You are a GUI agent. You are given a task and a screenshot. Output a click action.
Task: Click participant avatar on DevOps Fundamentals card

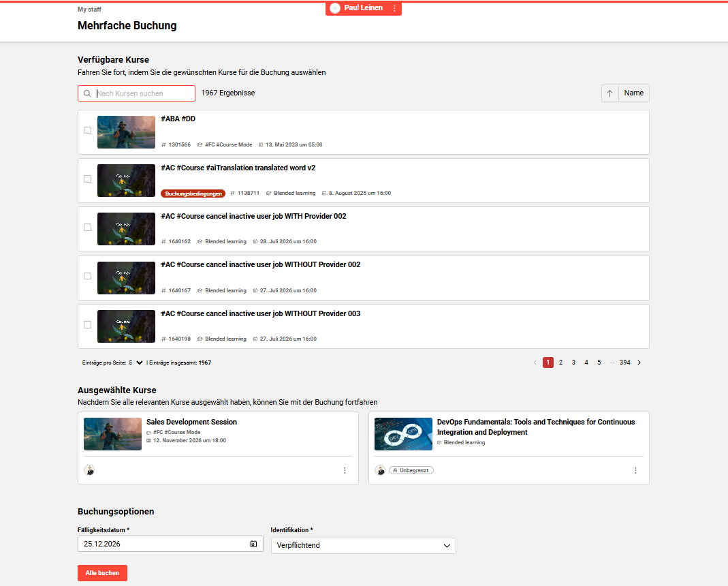(x=380, y=470)
